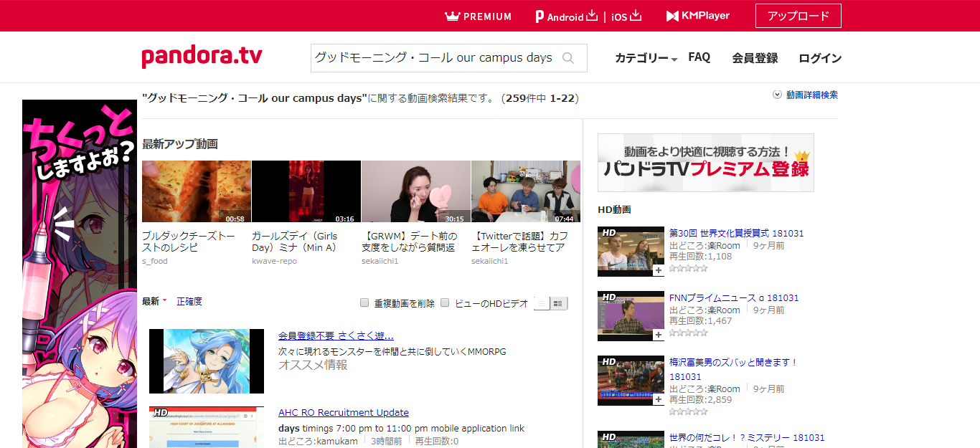The image size is (980, 448).
Task: Open the FNNプライムニュース HD thumbnail
Action: [x=631, y=316]
